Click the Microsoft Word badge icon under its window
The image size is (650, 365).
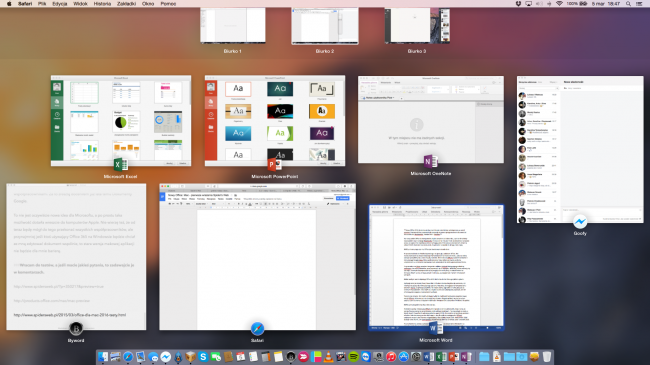(435, 328)
